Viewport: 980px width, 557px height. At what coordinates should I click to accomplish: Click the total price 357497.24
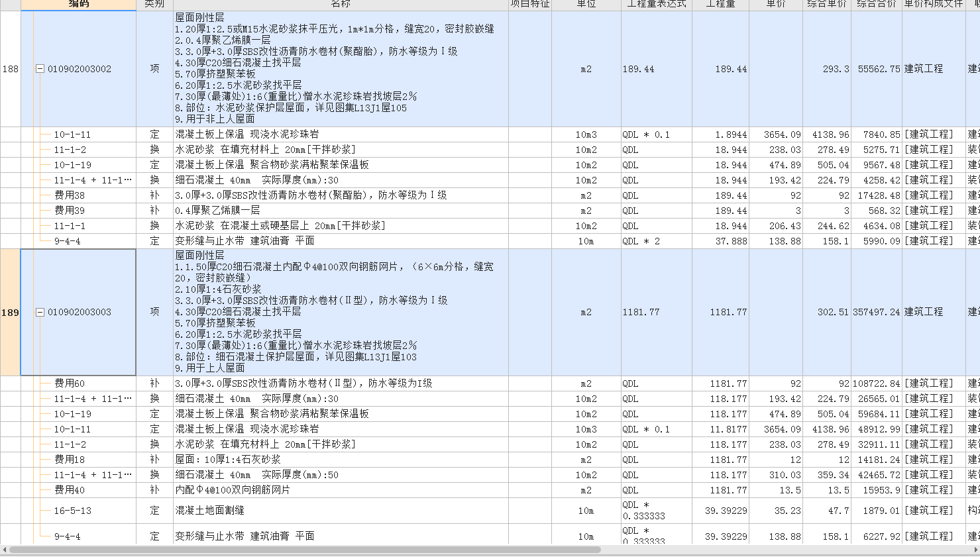876,312
